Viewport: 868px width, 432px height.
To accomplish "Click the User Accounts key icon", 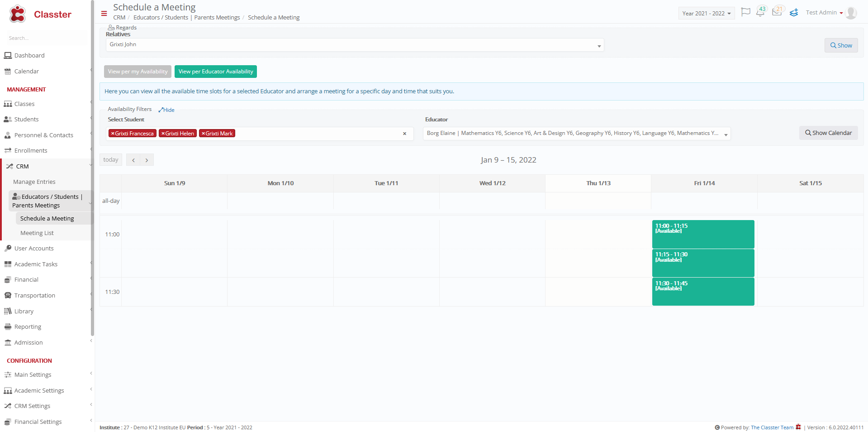I will pyautogui.click(x=8, y=248).
